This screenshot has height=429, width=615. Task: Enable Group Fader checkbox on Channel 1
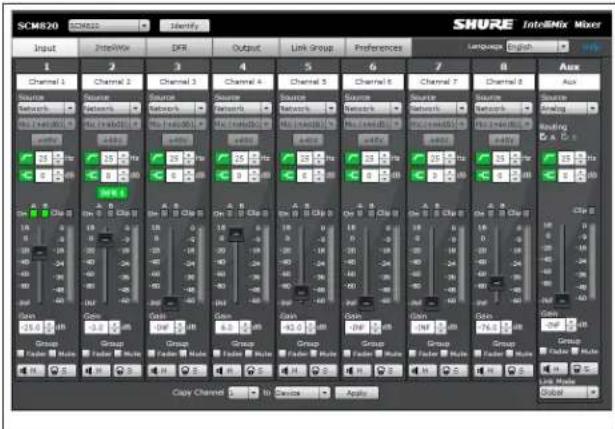coord(20,353)
